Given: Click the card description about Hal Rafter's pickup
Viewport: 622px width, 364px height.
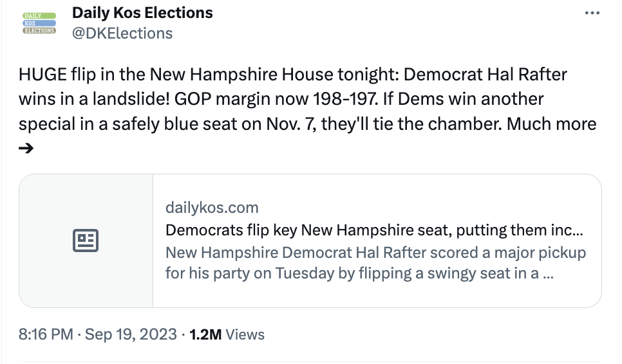Looking at the screenshot, I should coord(375,262).
